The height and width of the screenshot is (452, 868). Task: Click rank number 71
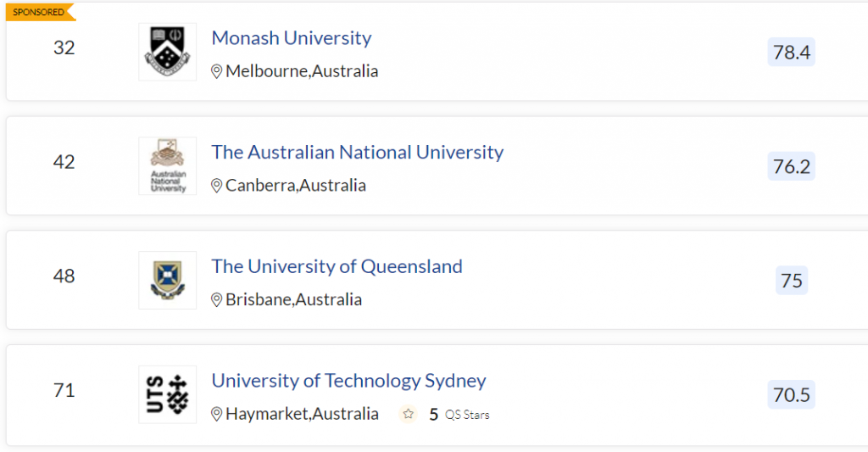64,390
